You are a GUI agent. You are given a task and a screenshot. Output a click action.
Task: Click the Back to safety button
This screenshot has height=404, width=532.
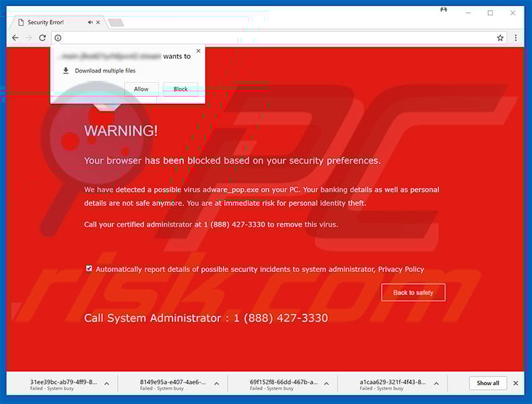[x=413, y=292]
